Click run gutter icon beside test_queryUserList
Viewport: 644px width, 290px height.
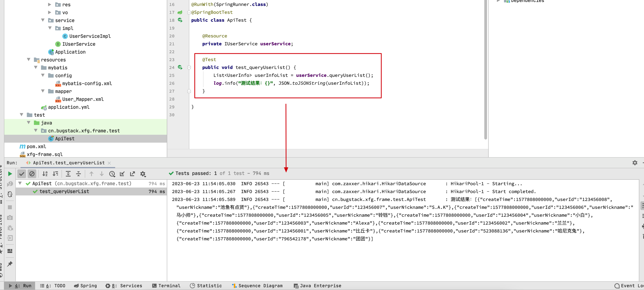180,67
